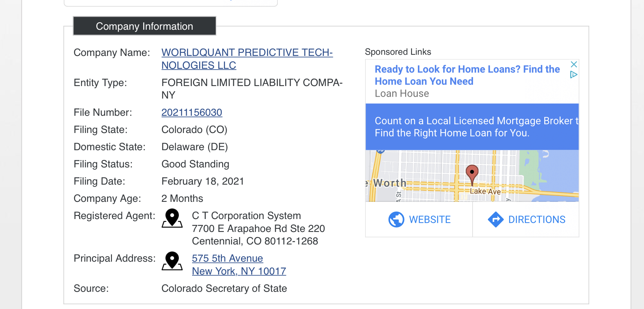Click the blue mortgage broker ad banner

pyautogui.click(x=472, y=127)
